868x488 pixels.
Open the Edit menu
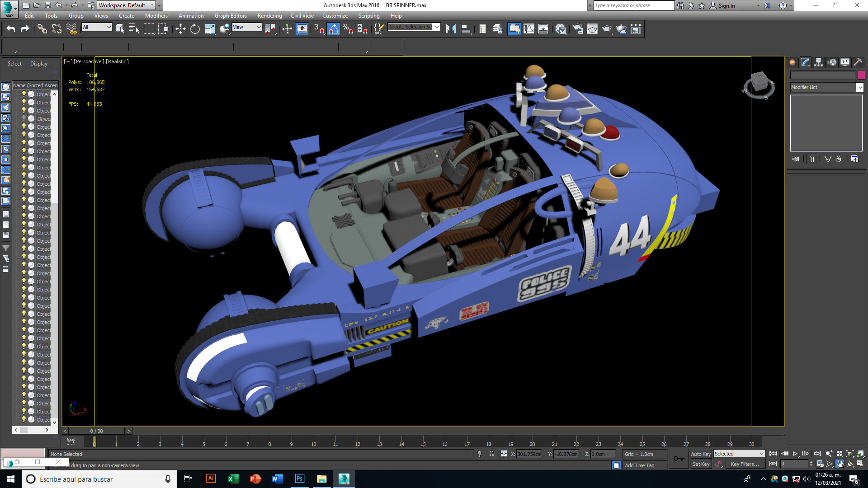29,16
